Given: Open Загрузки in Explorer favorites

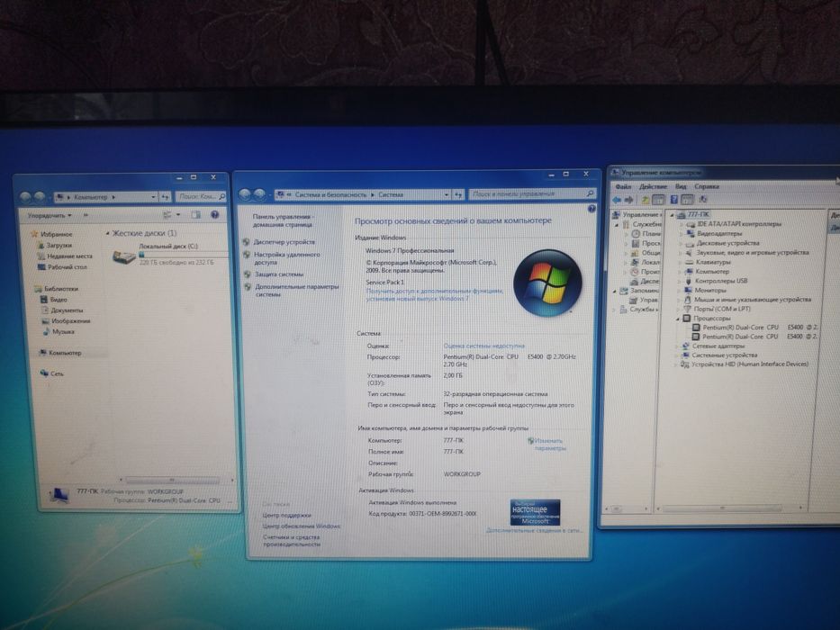Looking at the screenshot, I should coord(54,246).
